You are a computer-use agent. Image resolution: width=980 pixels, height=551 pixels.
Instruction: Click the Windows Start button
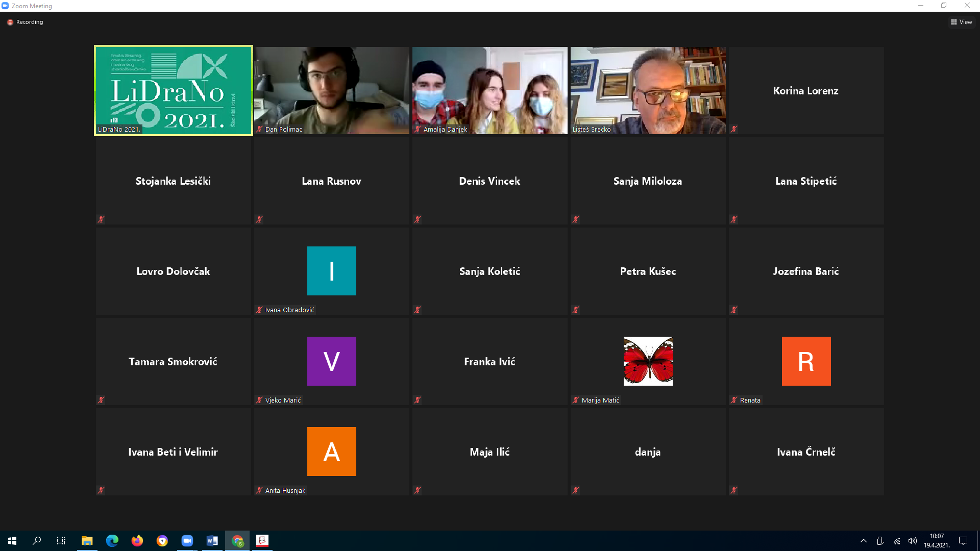click(12, 541)
